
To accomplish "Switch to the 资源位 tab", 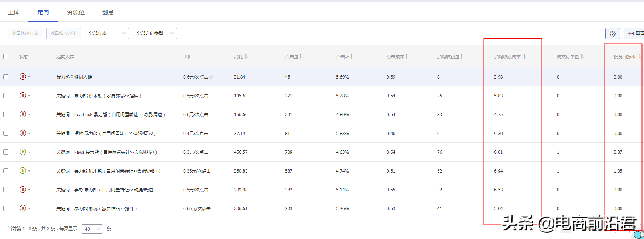I will 76,13.
